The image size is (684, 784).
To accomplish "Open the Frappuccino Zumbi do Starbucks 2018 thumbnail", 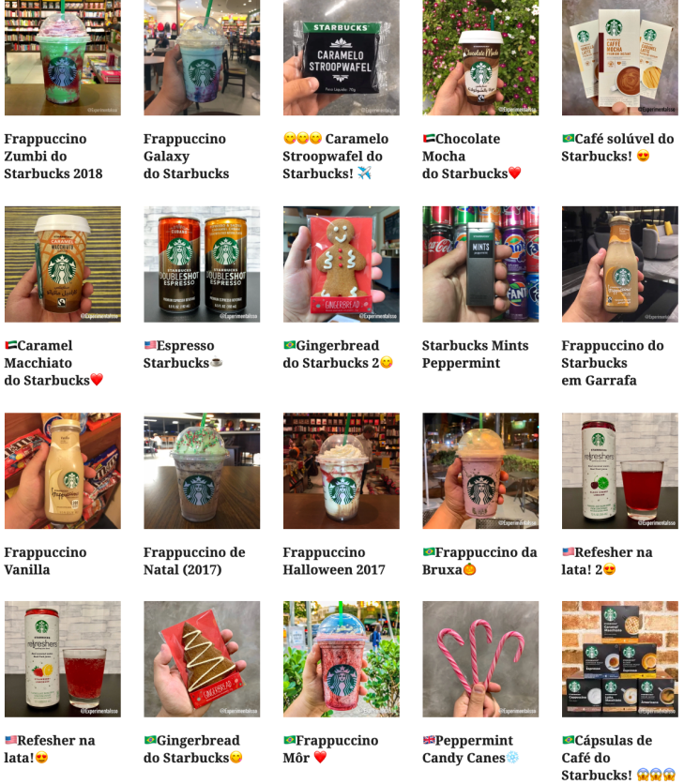I will coord(63,57).
